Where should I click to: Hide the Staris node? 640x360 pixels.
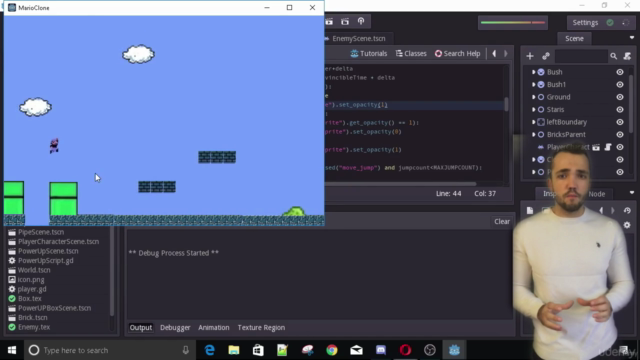(620, 109)
